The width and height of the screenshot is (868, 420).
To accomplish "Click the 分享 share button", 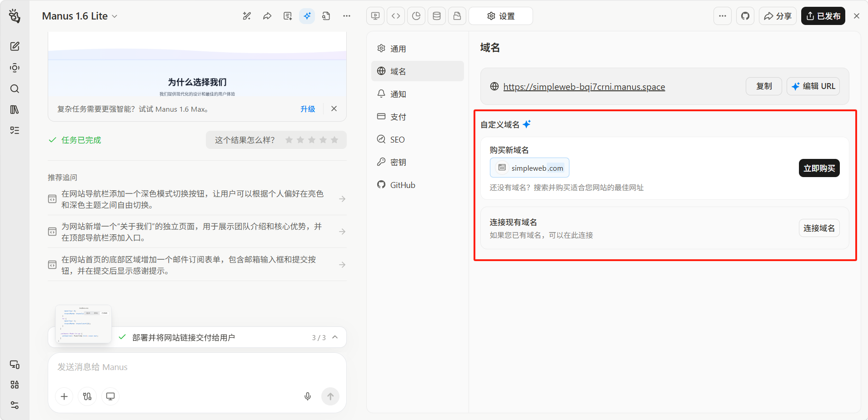I will [x=778, y=16].
